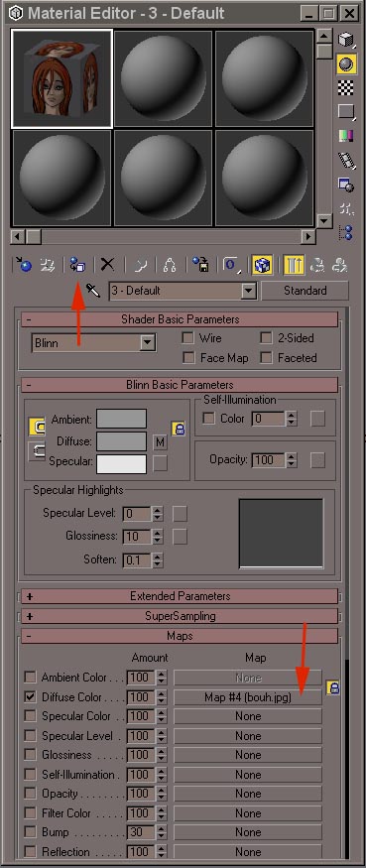Pick material with eyedropper icon
This screenshot has width=366, height=868.
93,290
